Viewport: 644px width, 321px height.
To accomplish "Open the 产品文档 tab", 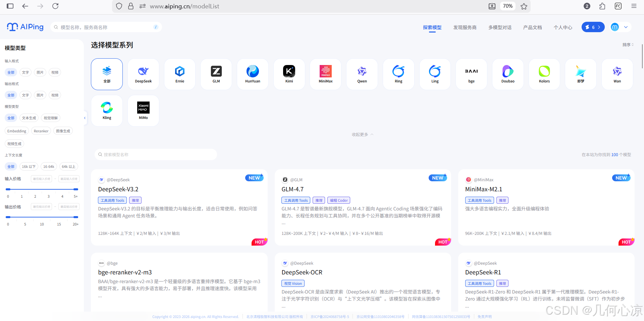I will [x=533, y=27].
